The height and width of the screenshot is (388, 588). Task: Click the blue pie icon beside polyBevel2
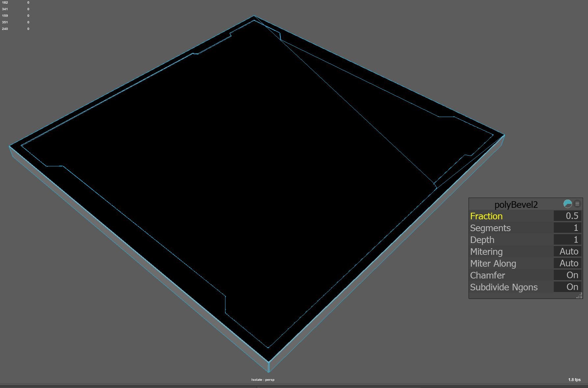click(568, 204)
